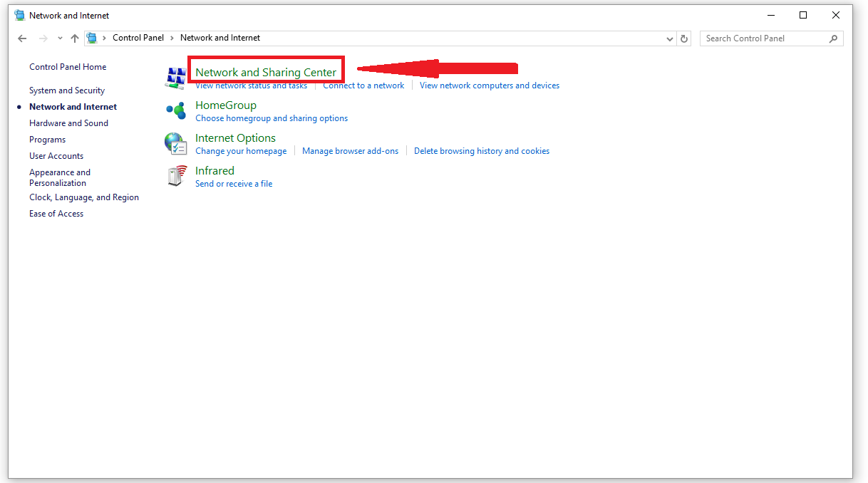Go back using the back arrow
868x483 pixels.
(22, 38)
